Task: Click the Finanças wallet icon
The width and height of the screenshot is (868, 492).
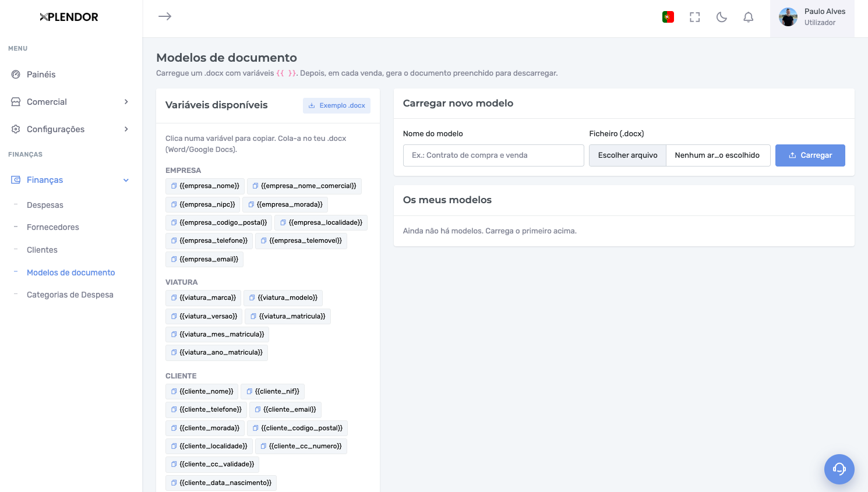Action: [x=16, y=180]
